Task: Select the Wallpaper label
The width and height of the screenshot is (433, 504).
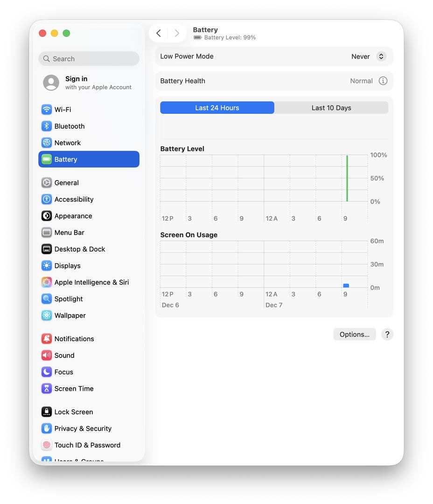Action: [70, 315]
